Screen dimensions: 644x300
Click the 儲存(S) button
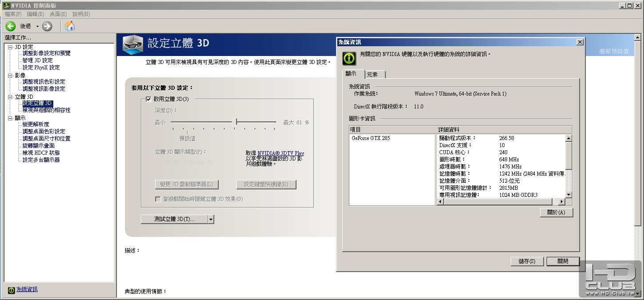click(527, 261)
